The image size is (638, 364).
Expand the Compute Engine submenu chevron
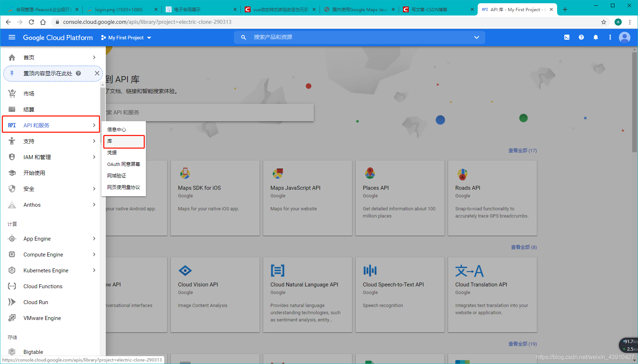94,254
